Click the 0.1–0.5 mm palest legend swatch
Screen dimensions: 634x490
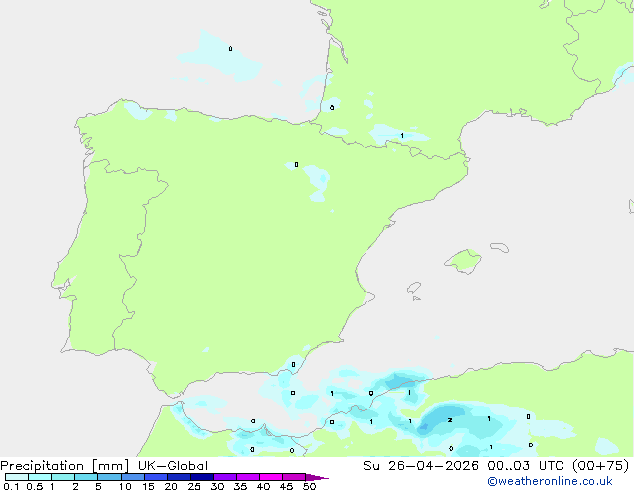pos(17,477)
